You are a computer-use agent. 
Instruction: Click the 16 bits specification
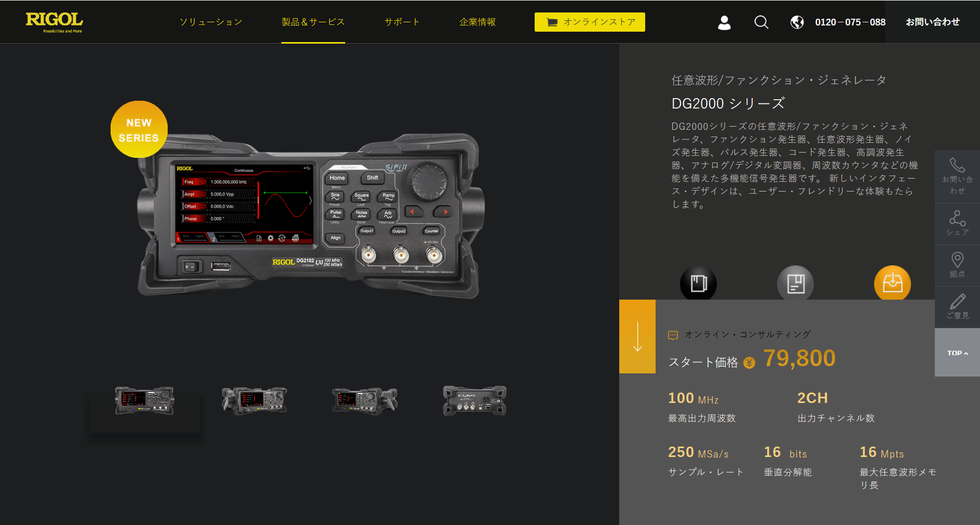click(785, 452)
